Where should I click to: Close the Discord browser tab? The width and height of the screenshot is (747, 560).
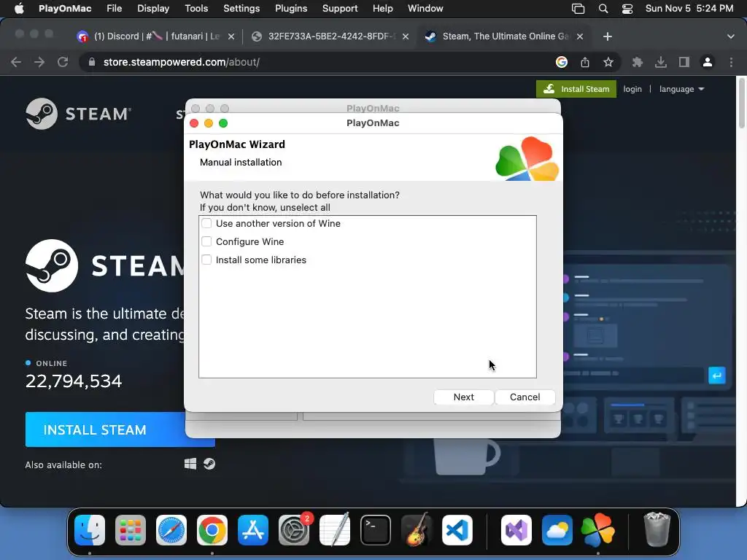click(231, 36)
